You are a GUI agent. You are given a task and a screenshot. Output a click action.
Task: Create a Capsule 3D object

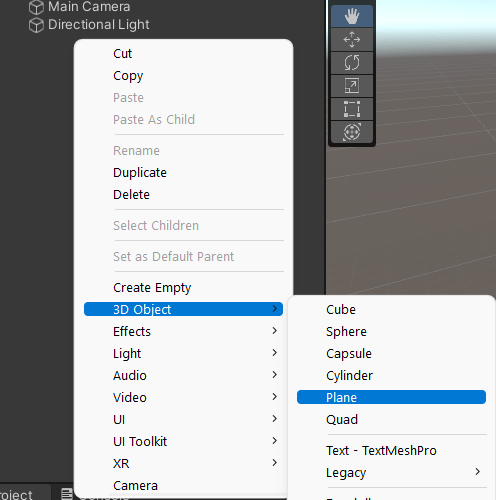391,354
